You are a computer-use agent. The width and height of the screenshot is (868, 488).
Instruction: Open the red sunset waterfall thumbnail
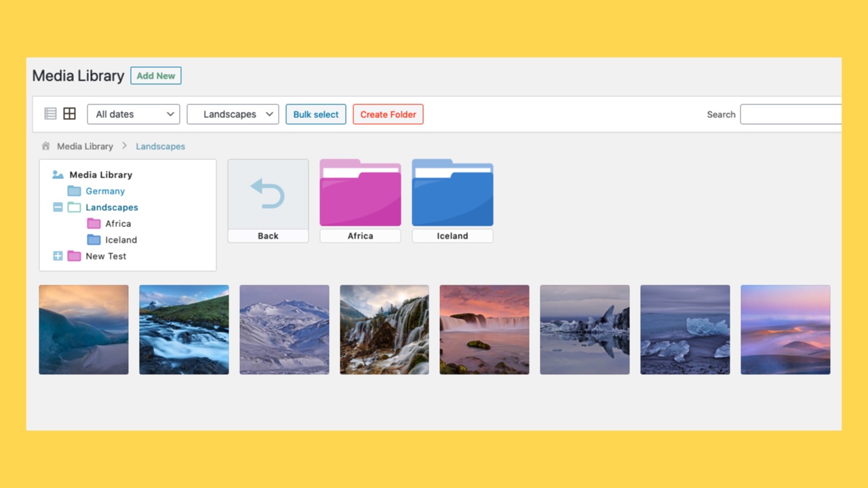tap(484, 329)
